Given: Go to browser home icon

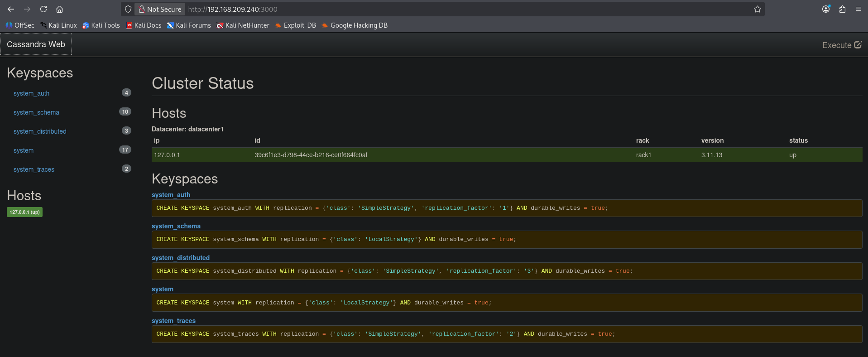Looking at the screenshot, I should tap(59, 9).
